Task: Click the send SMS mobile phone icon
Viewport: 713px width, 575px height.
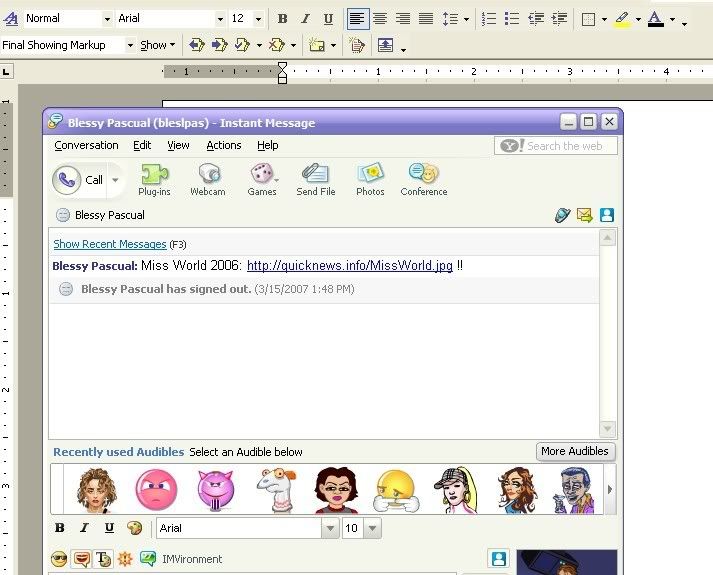Action: click(562, 215)
